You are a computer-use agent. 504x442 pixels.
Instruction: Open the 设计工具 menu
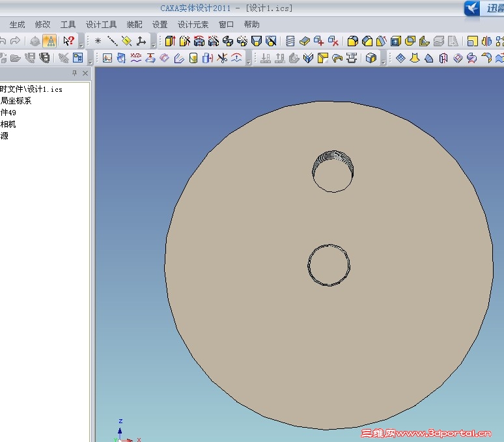(101, 25)
